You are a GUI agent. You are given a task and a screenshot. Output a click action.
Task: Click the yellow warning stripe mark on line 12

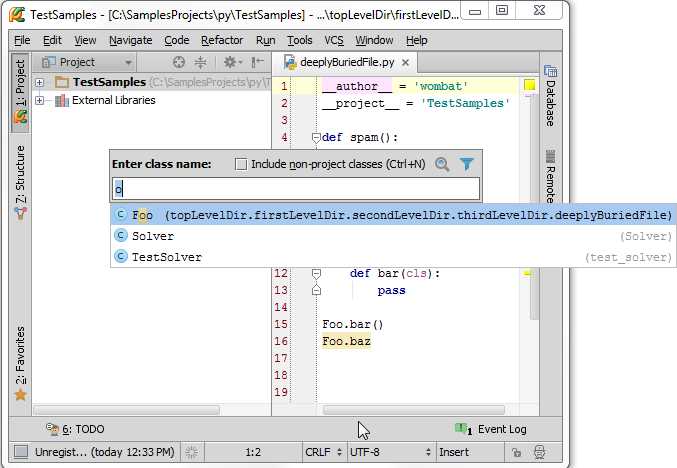point(528,273)
